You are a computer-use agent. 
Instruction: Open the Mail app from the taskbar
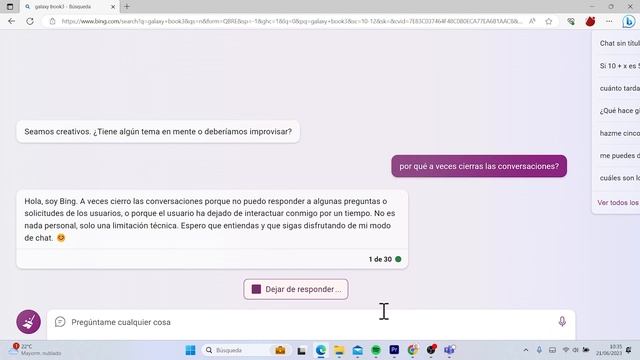tap(358, 350)
